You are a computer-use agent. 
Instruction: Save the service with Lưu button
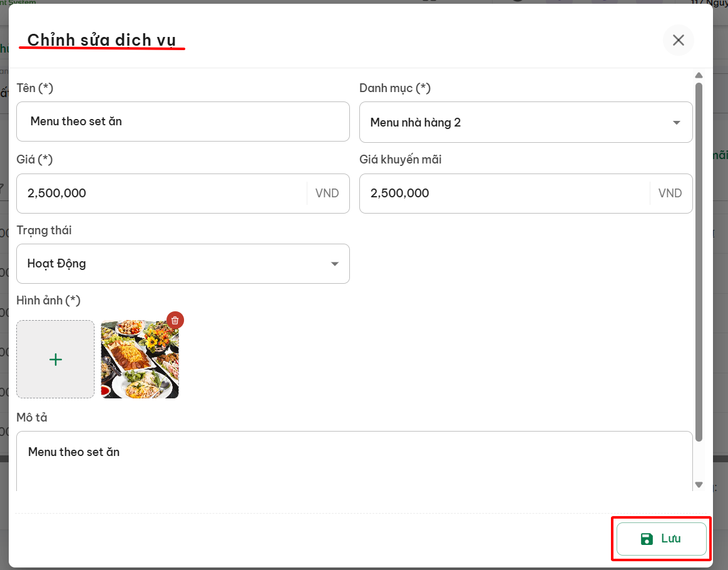[x=661, y=539]
